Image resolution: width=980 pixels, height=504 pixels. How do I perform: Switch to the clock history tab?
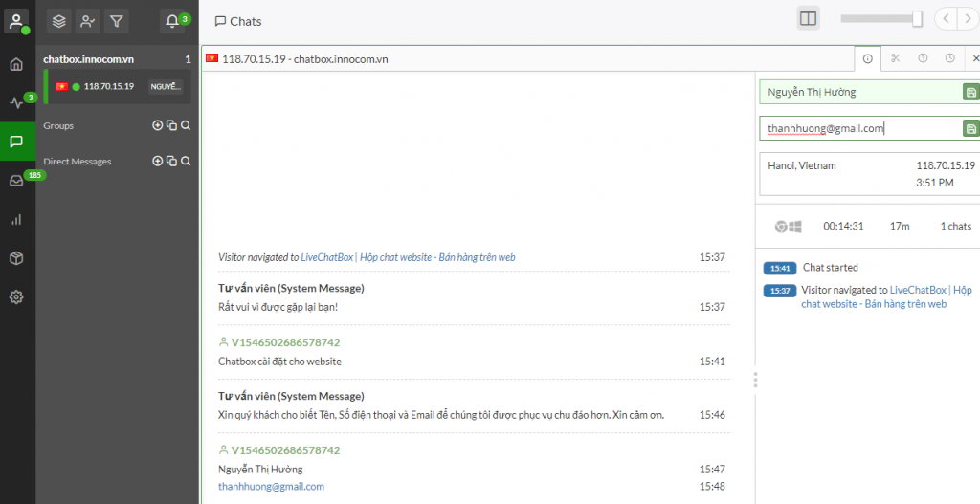click(950, 58)
